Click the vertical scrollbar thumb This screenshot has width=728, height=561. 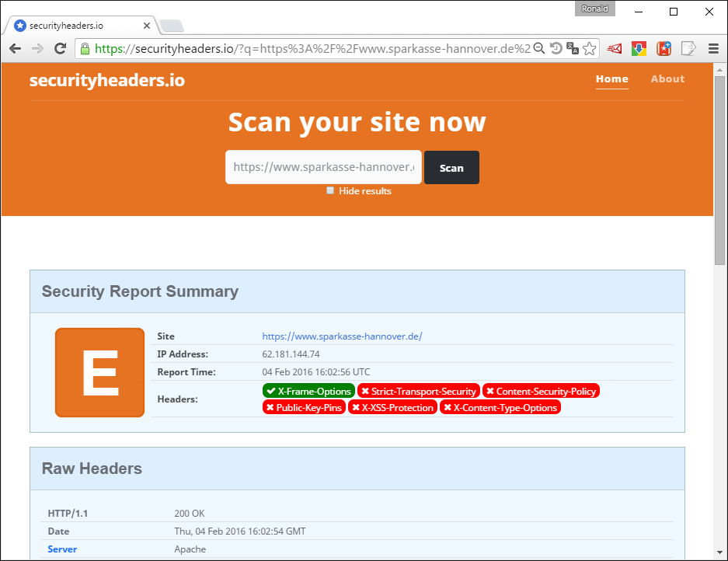(719, 170)
